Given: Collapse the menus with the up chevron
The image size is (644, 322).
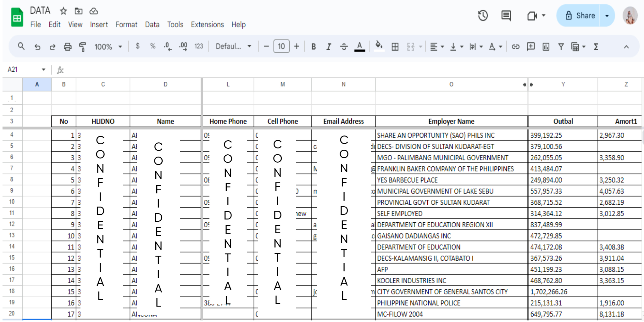Looking at the screenshot, I should [x=626, y=47].
